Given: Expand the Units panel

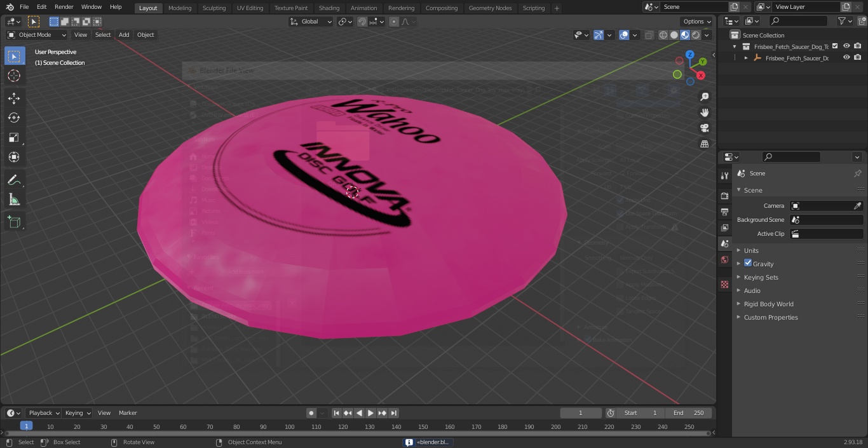Looking at the screenshot, I should click(751, 250).
